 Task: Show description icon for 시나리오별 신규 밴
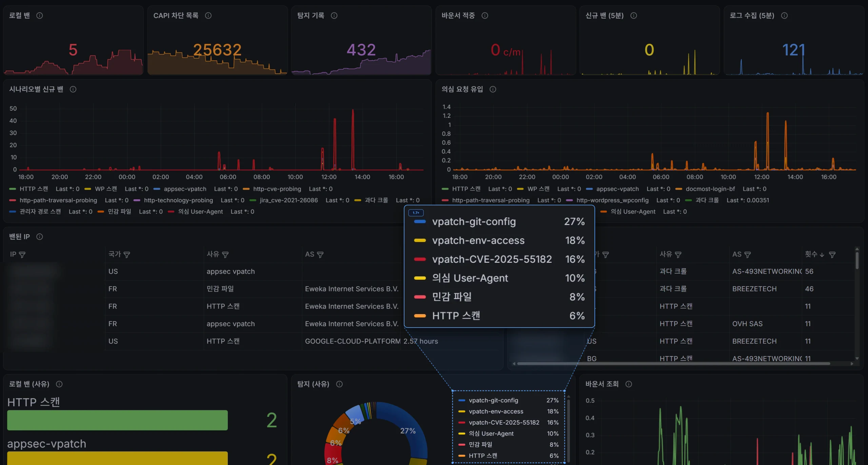click(73, 89)
